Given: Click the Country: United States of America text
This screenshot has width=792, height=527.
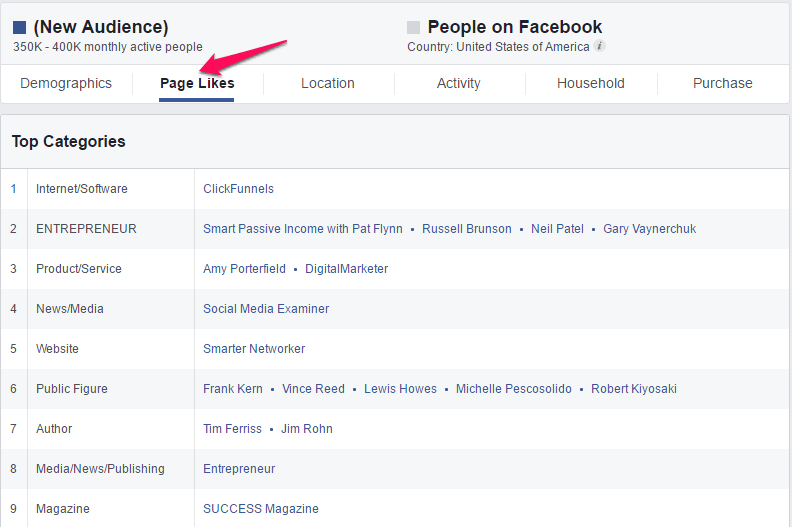Looking at the screenshot, I should point(498,47).
